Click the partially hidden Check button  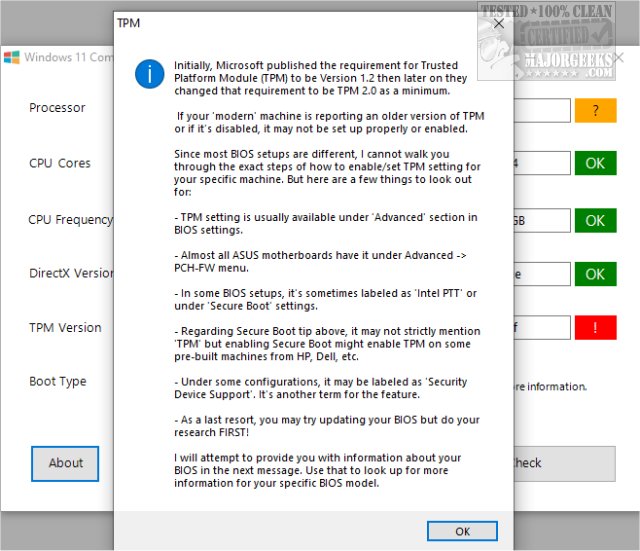pyautogui.click(x=564, y=464)
